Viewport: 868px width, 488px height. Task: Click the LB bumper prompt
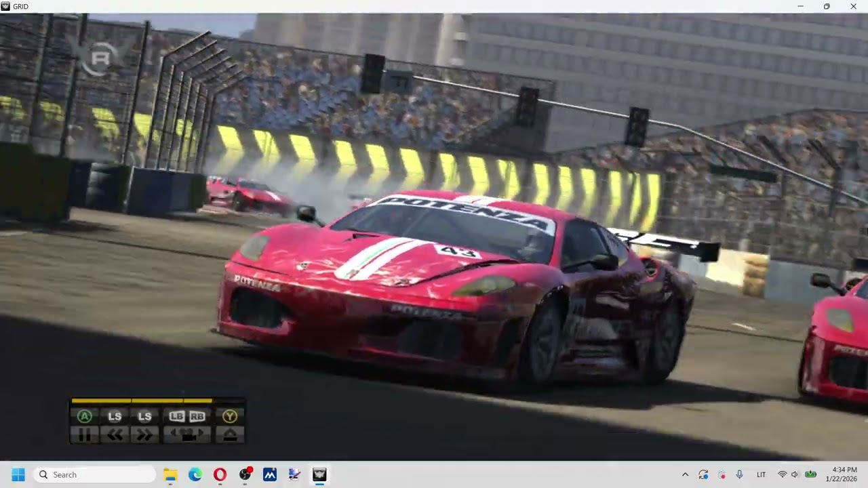(177, 416)
